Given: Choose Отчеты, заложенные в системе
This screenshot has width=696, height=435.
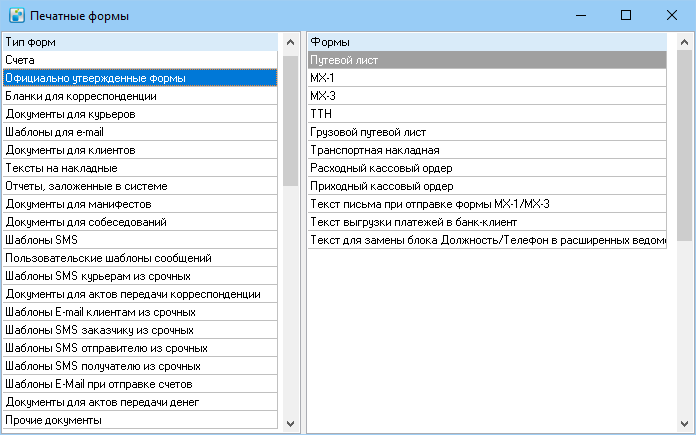Looking at the screenshot, I should [x=140, y=186].
